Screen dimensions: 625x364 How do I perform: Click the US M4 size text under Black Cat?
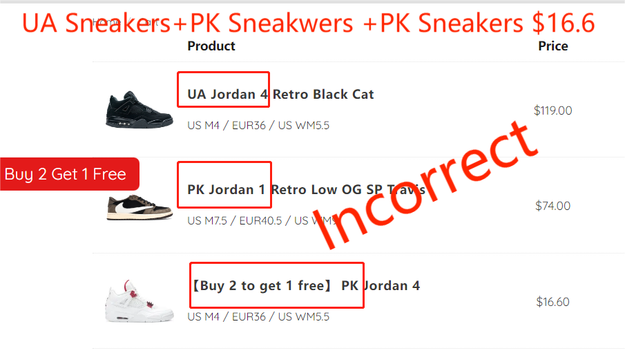(x=258, y=126)
